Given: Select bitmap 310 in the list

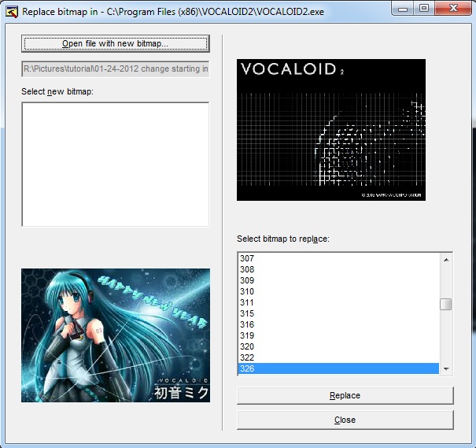Looking at the screenshot, I should [338, 291].
